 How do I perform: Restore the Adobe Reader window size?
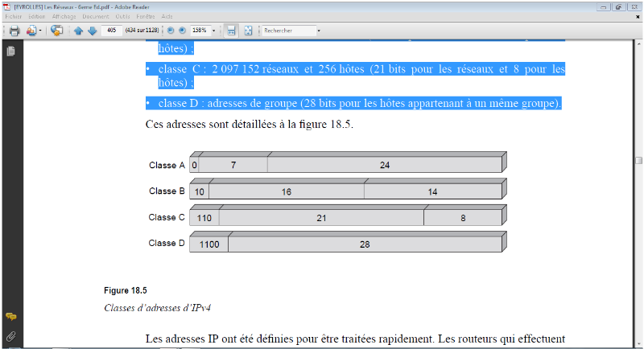[618, 7]
